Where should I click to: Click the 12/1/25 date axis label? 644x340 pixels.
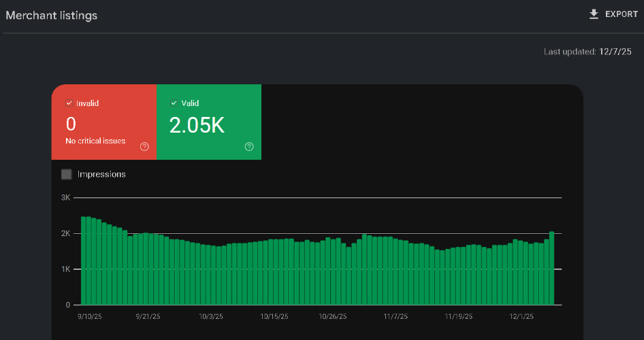coord(522,316)
